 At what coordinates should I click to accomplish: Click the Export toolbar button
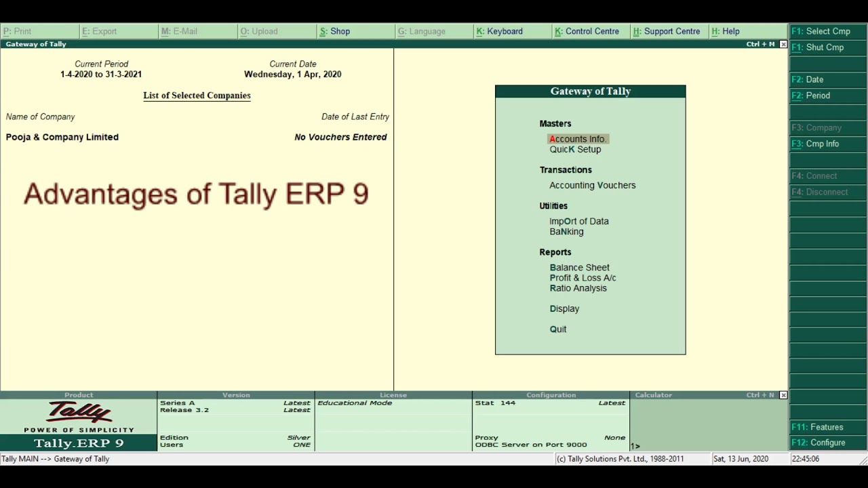coord(119,31)
